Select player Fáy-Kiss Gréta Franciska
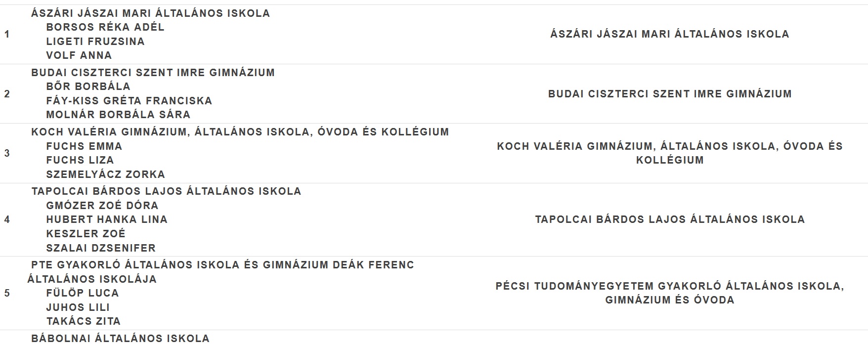Viewport: 868px width, 344px height. pyautogui.click(x=130, y=101)
